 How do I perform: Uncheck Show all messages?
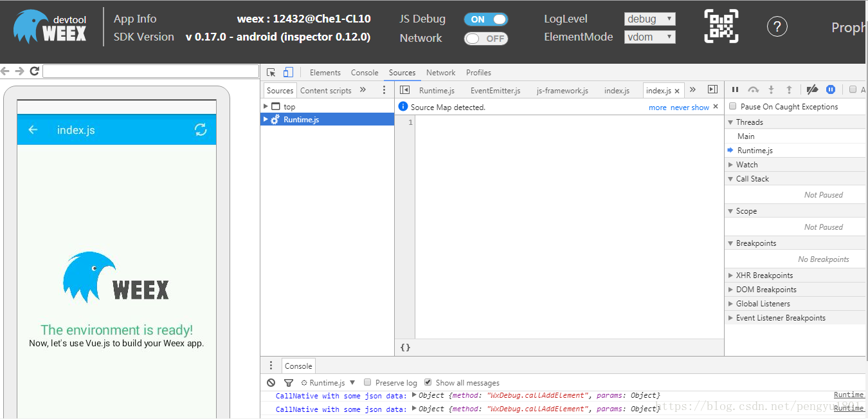point(428,382)
